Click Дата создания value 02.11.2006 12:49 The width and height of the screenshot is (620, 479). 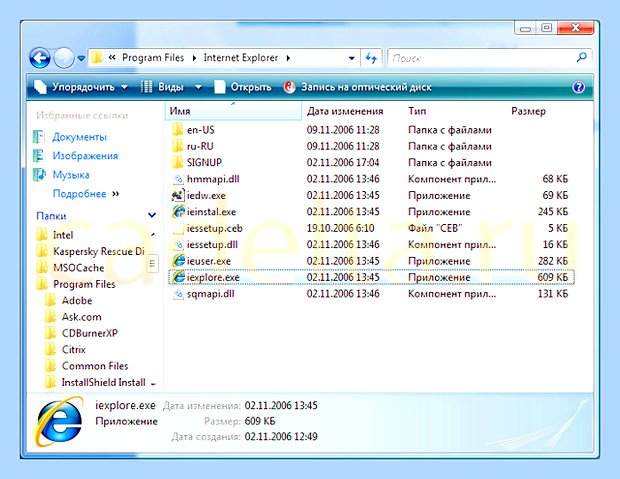click(281, 436)
